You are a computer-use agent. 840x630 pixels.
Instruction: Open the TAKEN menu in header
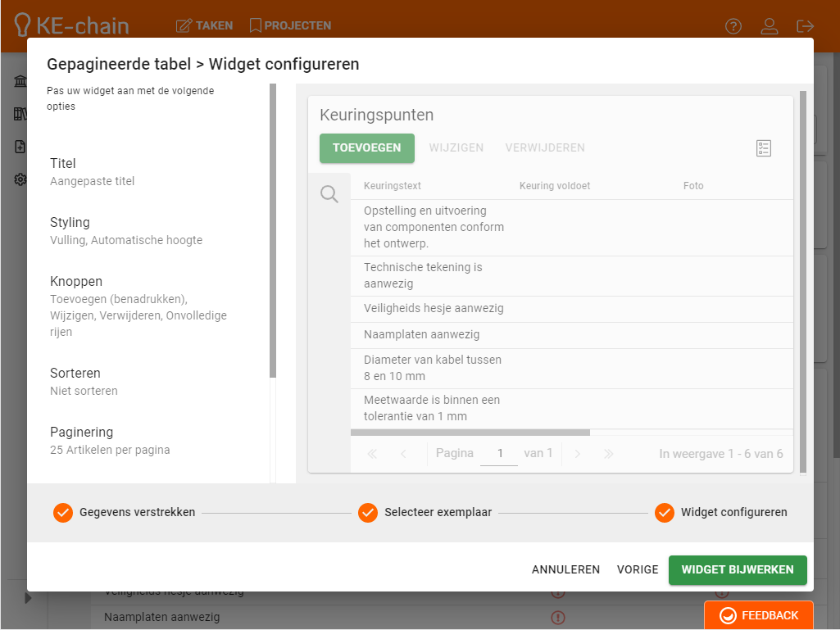[205, 25]
